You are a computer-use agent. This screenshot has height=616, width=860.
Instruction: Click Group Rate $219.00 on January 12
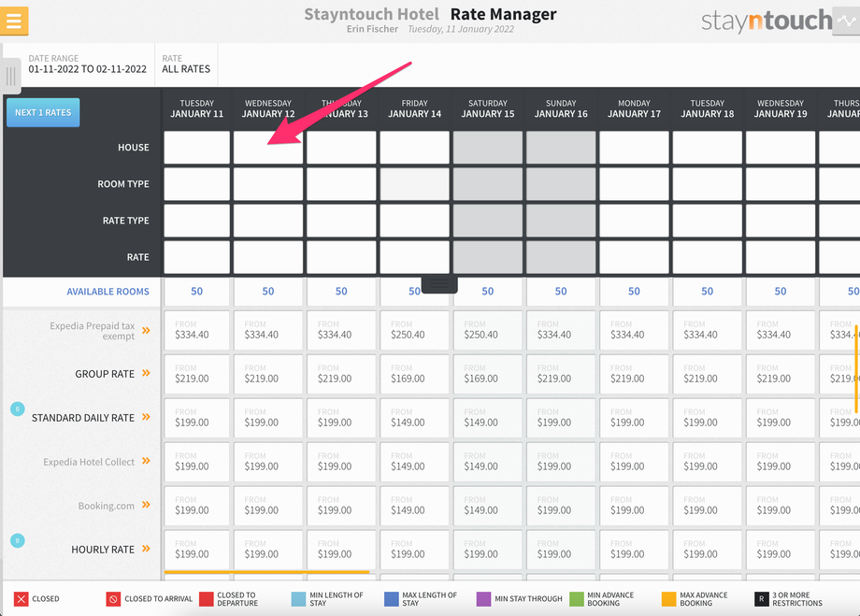(x=268, y=374)
